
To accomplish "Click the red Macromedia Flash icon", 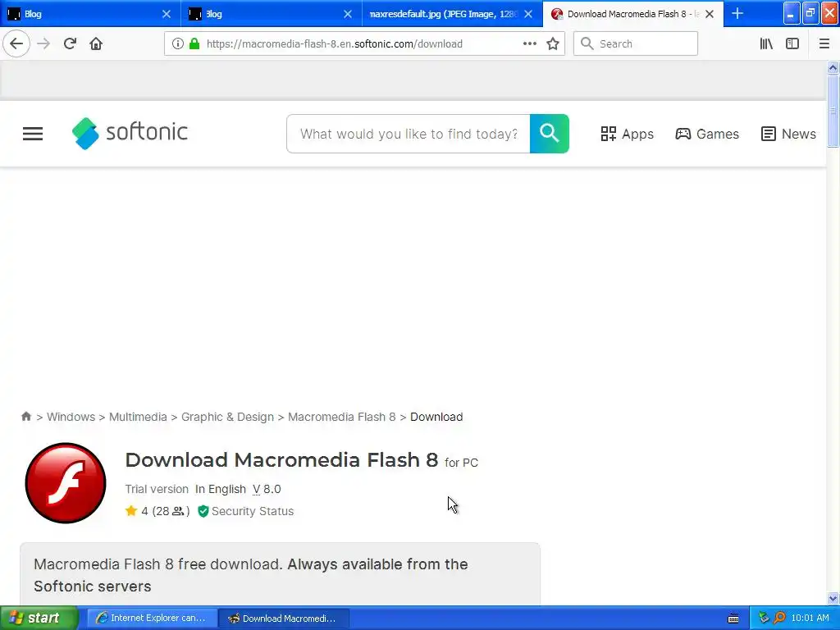I will pyautogui.click(x=66, y=482).
